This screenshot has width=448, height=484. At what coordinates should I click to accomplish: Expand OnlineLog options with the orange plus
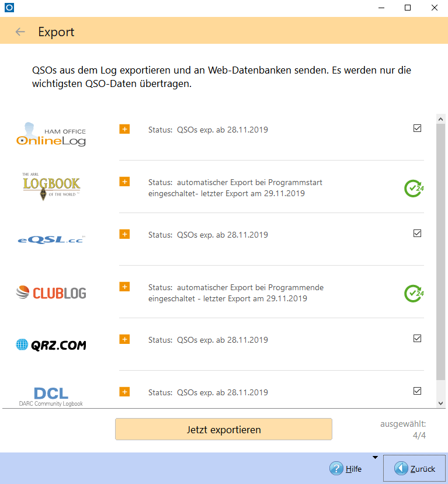124,129
